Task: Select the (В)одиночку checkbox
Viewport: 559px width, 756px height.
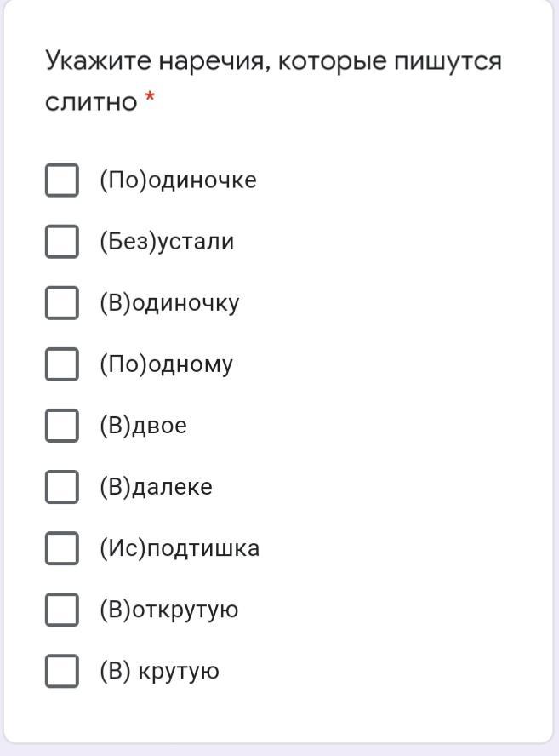Action: [x=61, y=303]
